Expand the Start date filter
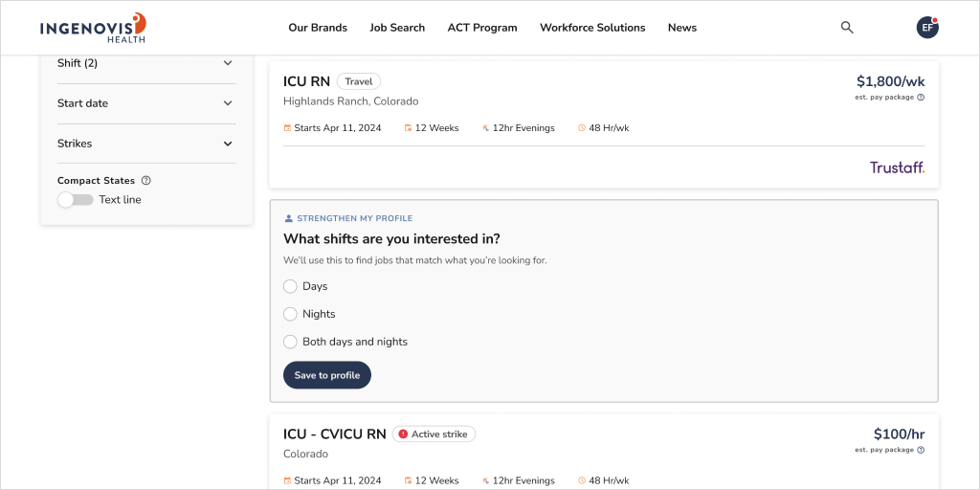Image resolution: width=980 pixels, height=490 pixels. 146,103
